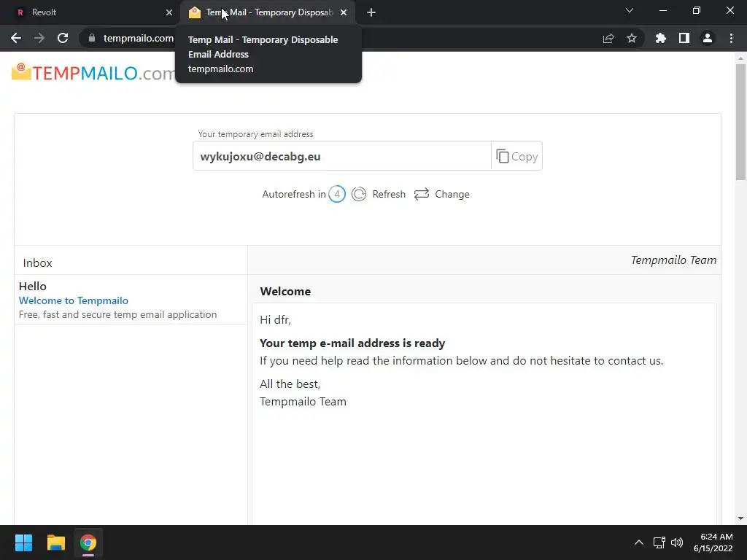This screenshot has height=560, width=747.
Task: Close the Temp Mail tab
Action: 344,12
